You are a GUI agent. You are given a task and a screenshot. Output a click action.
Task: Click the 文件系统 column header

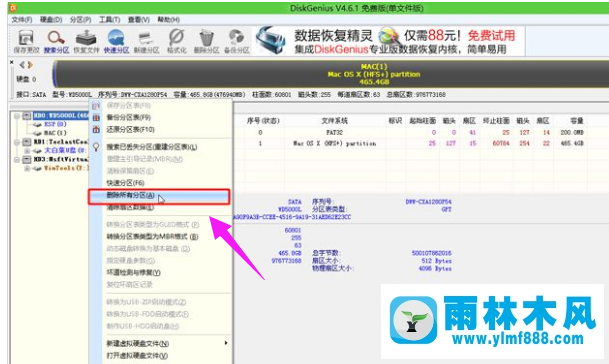334,121
